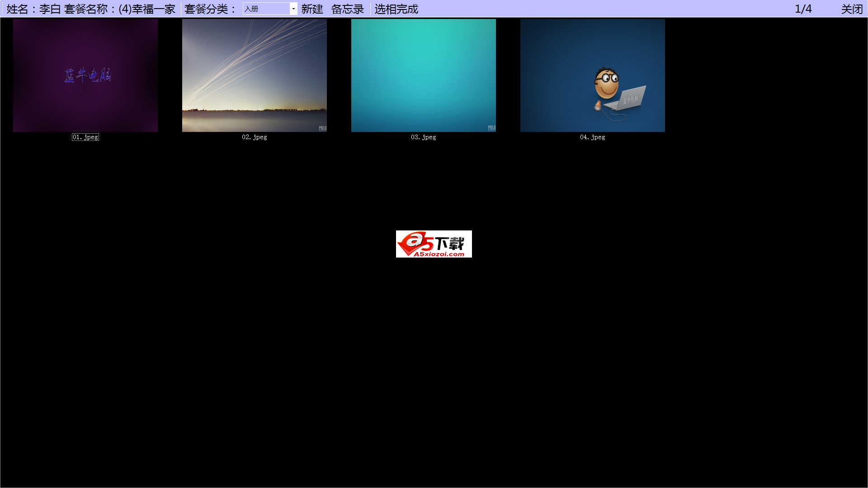The image size is (868, 488).
Task: Click the 姓名：李白 customer name label
Action: tap(33, 9)
